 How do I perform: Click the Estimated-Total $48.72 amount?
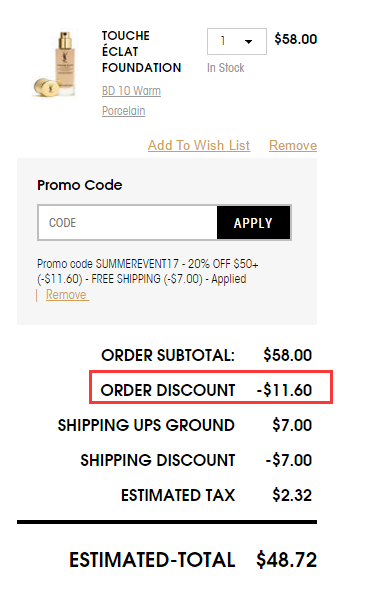[x=287, y=560]
